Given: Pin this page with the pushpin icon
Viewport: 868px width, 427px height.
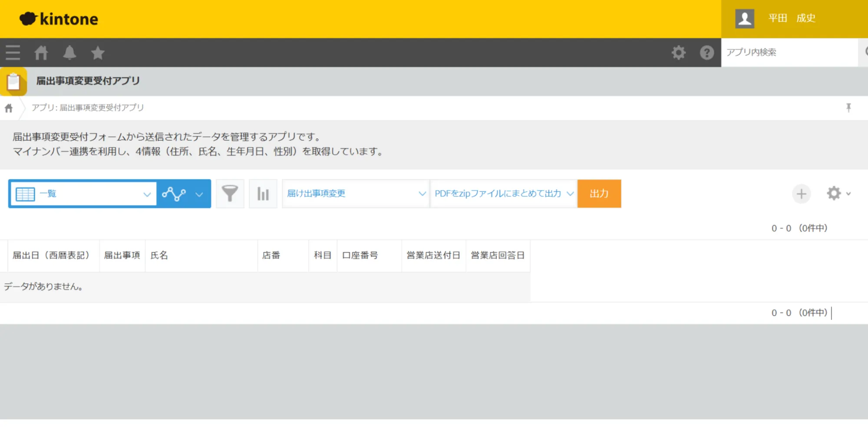Looking at the screenshot, I should point(848,108).
